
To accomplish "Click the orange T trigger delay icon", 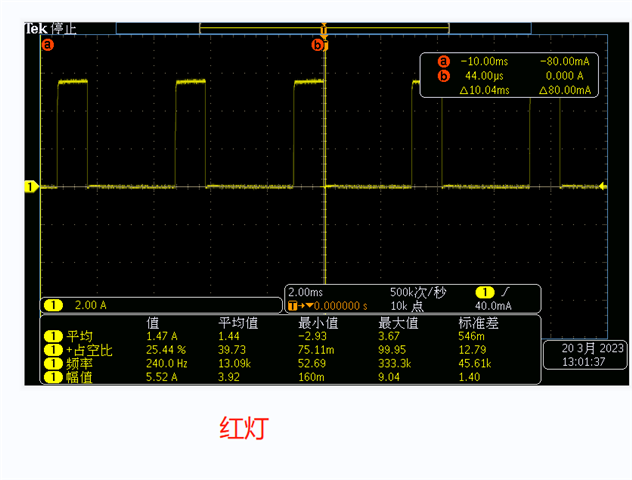I will tap(293, 306).
